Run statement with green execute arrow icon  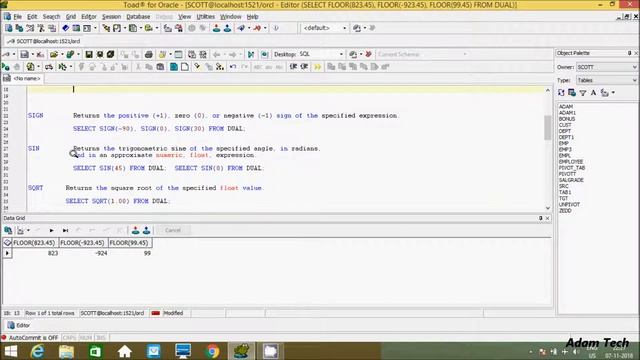tap(6, 67)
